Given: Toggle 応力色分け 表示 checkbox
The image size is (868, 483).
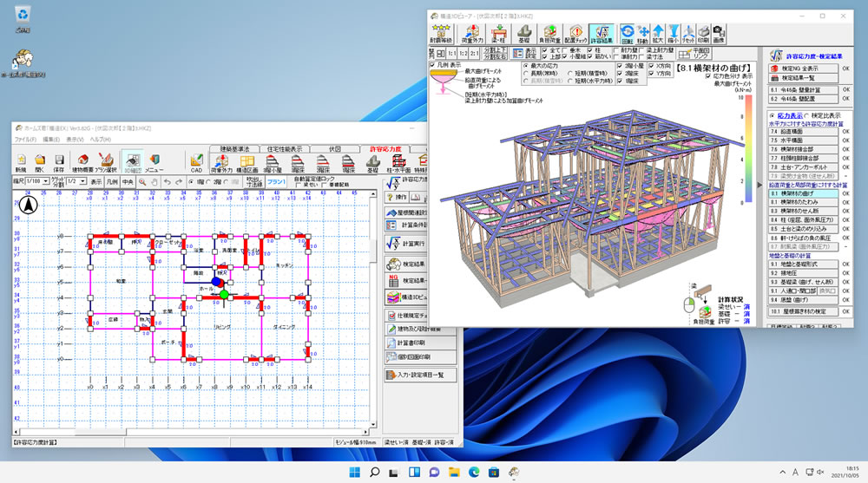Looking at the screenshot, I should (708, 76).
